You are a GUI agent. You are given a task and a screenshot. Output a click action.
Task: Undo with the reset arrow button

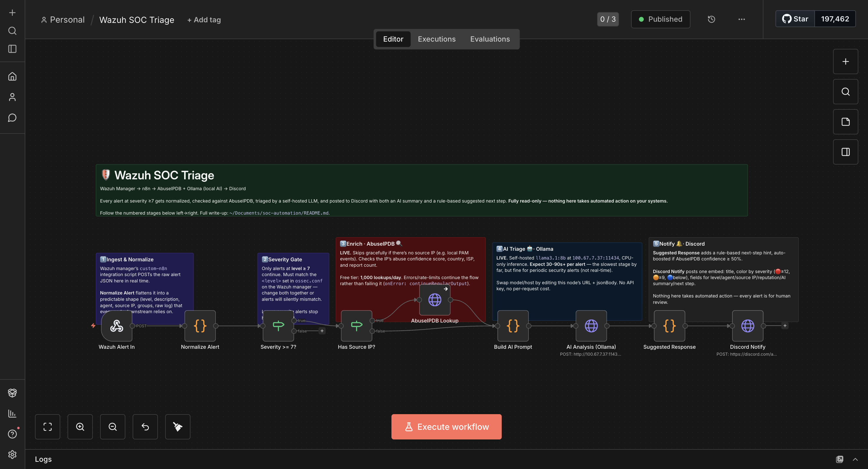coord(145,427)
